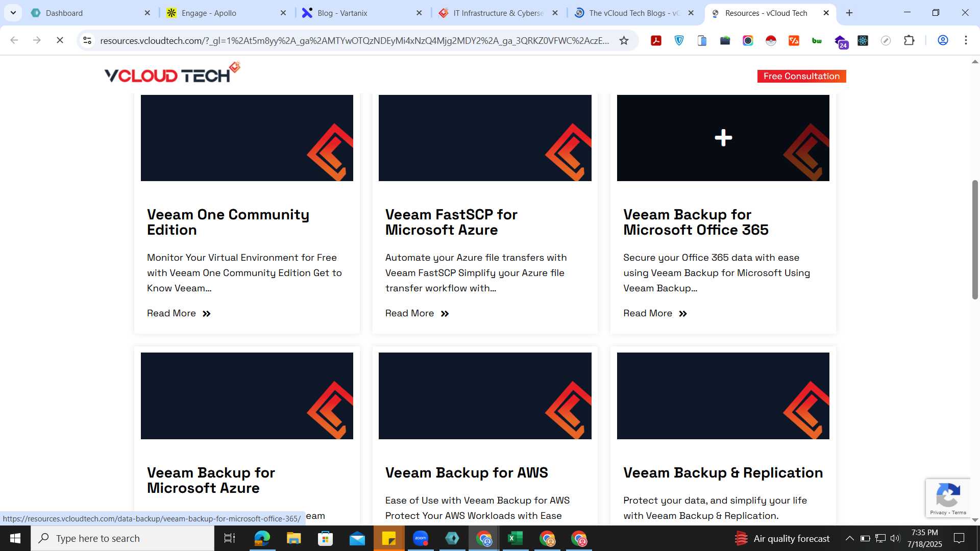
Task: Open the purple extension with 24 badge
Action: [x=841, y=41]
